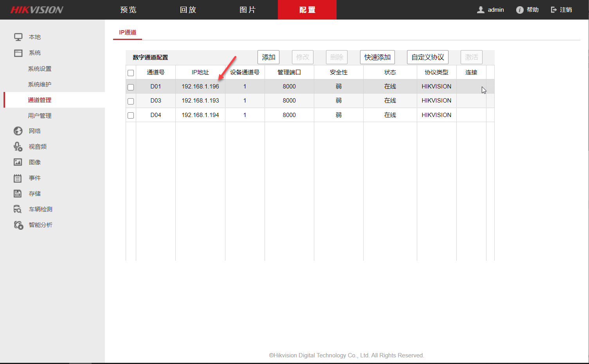Check the box for channel D01
Image resolution: width=589 pixels, height=364 pixels.
pyautogui.click(x=131, y=87)
